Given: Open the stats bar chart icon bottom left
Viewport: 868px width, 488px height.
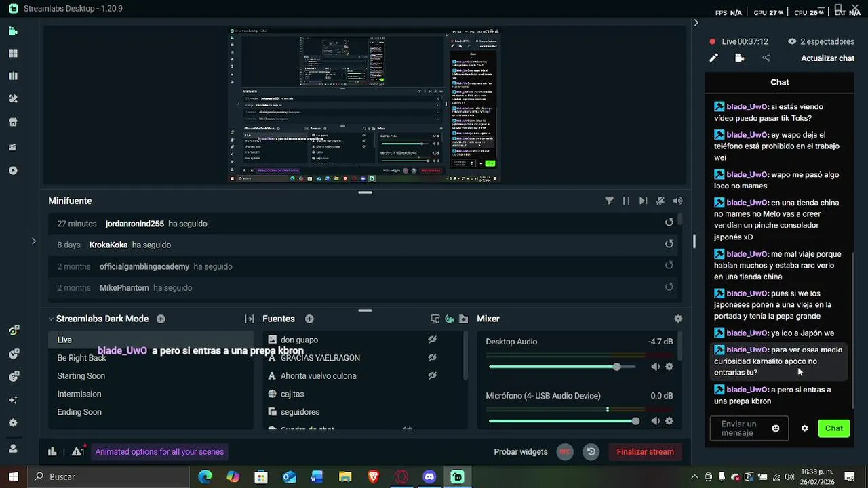Looking at the screenshot, I should 52,451.
